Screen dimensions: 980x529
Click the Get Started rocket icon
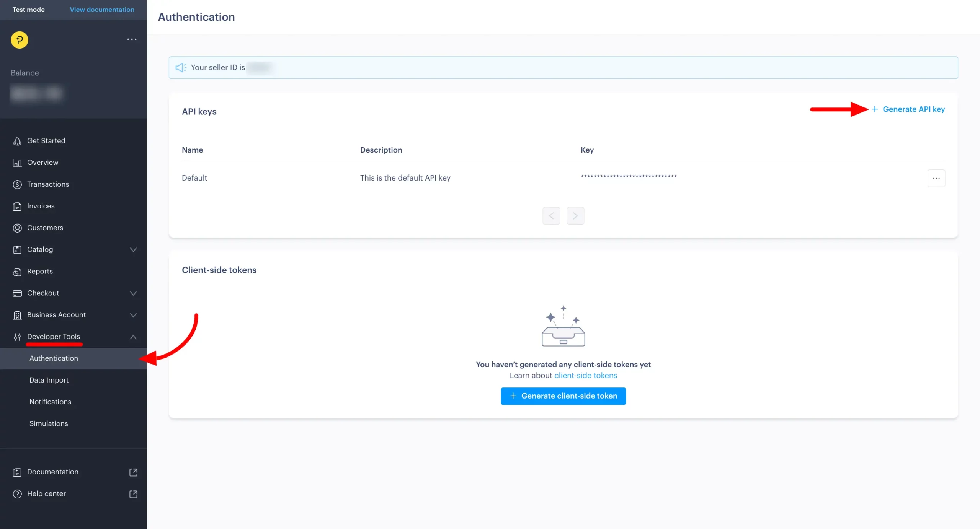pos(17,141)
